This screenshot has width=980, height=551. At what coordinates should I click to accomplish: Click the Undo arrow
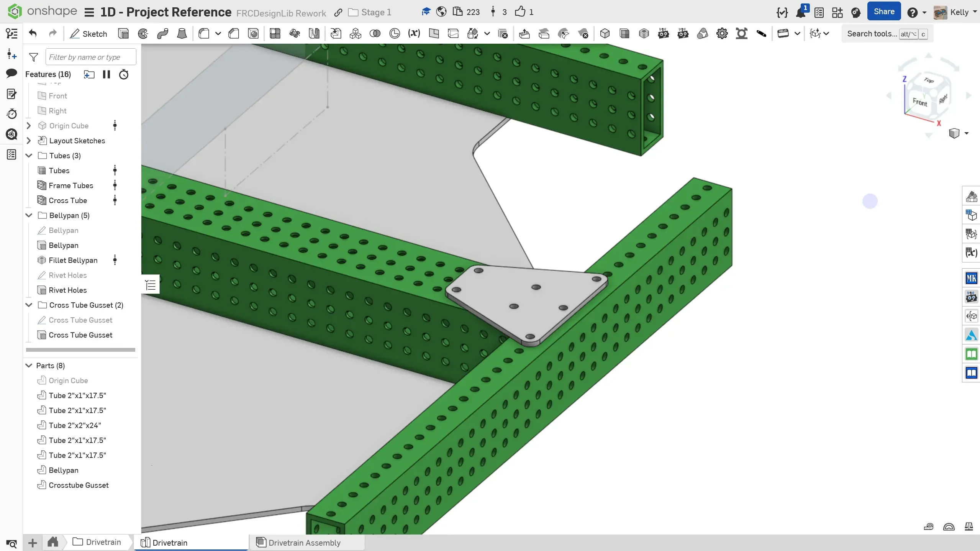pos(33,34)
